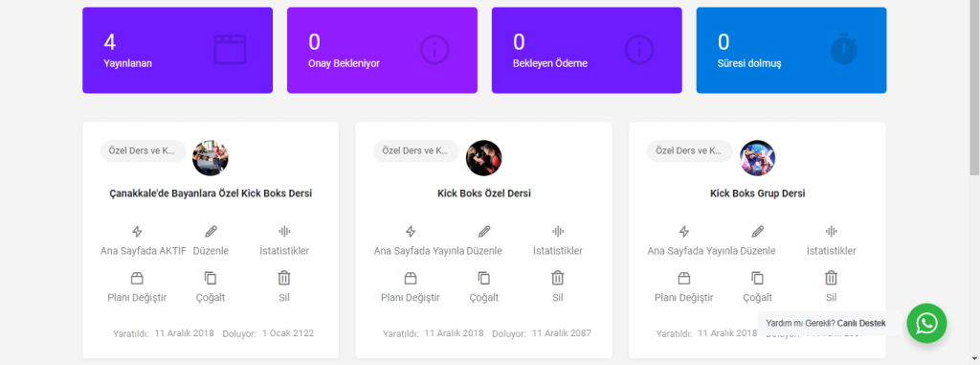Open İstatistikler icon on Çanakkale'de Bayanlara listing
Screen dimensions: 980x365
(x=284, y=232)
